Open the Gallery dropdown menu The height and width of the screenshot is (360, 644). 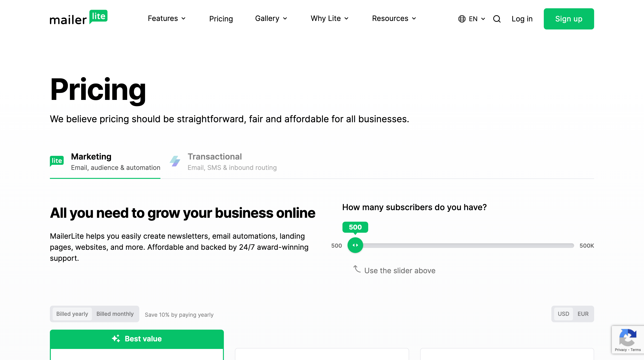[271, 18]
